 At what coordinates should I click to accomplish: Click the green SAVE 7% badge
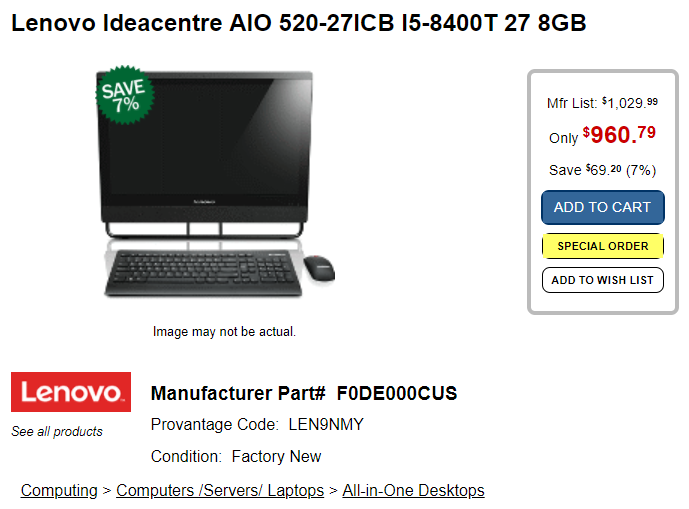[x=125, y=95]
